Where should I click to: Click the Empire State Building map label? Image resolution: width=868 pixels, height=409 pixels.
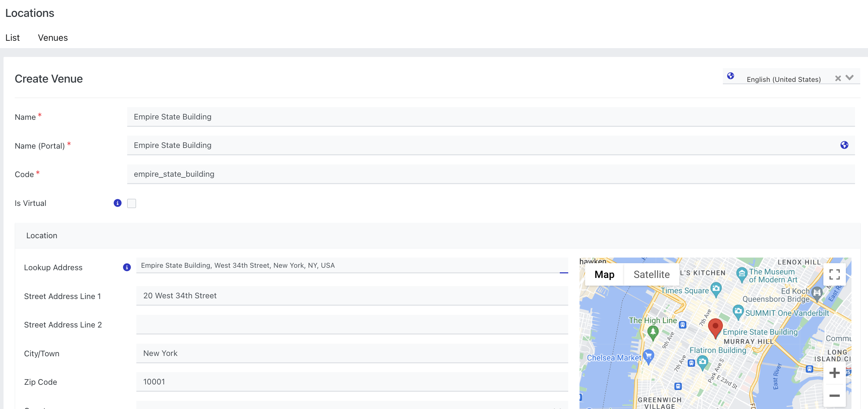[760, 332]
